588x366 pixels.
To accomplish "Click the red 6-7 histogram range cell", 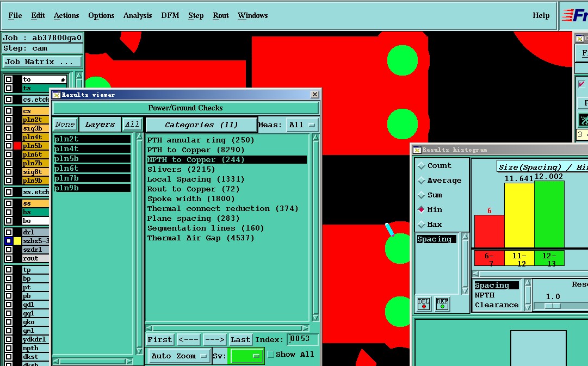I will (x=490, y=259).
